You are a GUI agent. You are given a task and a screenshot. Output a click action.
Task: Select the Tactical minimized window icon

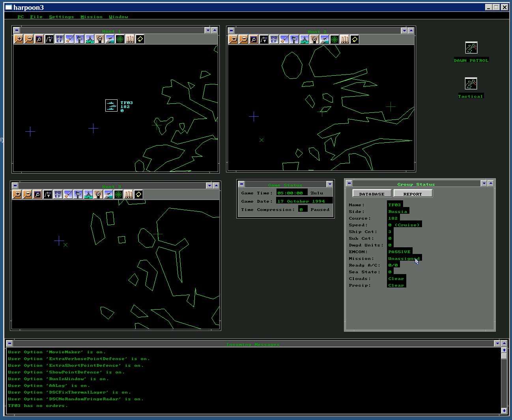471,84
